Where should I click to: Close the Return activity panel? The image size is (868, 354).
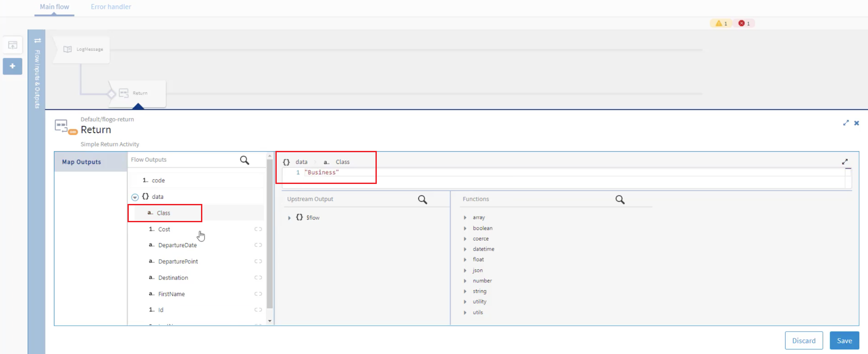[856, 123]
